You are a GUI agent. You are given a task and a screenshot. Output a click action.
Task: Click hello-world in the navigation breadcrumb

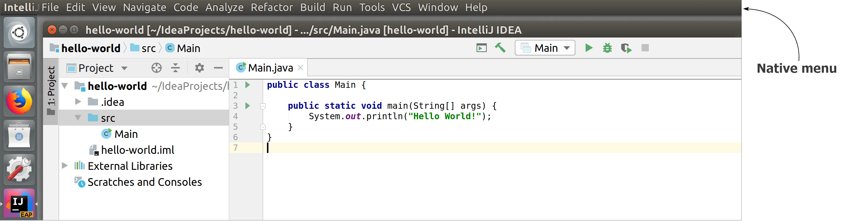[x=85, y=48]
